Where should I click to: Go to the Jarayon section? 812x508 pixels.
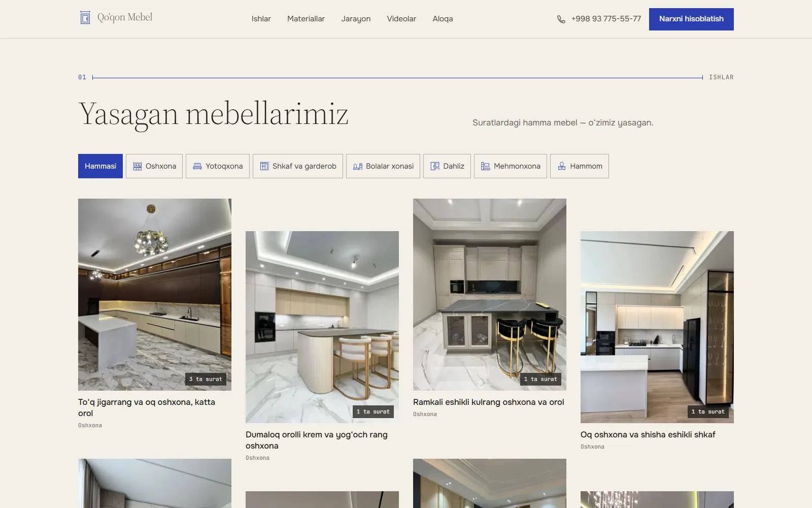point(356,19)
